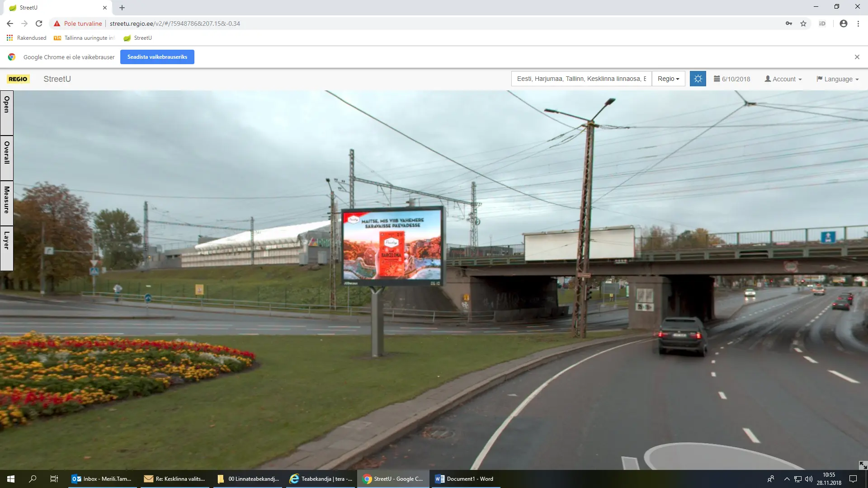
Task: Open the 6/10/2018 date picker
Action: [x=732, y=79]
